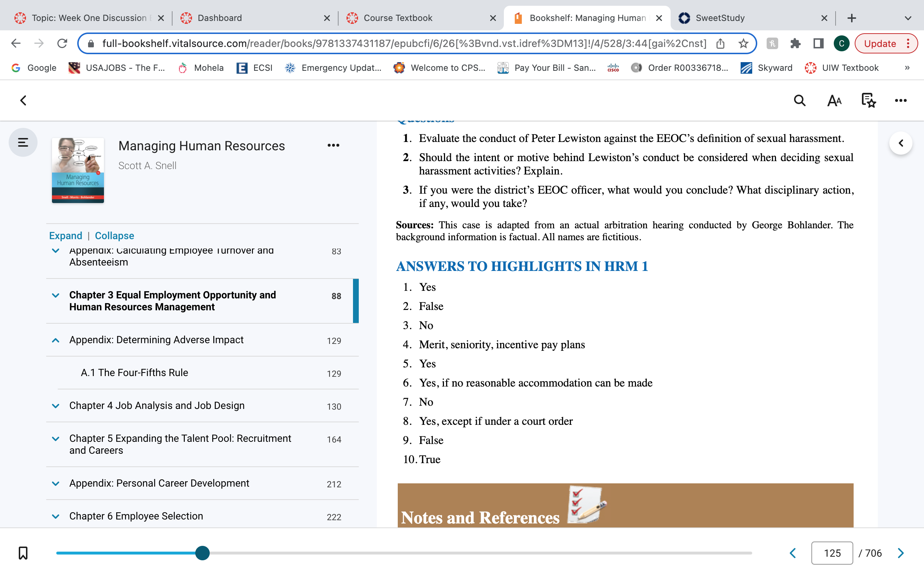The height and width of the screenshot is (578, 924).
Task: Switch to the Dashboard tab
Action: point(219,18)
